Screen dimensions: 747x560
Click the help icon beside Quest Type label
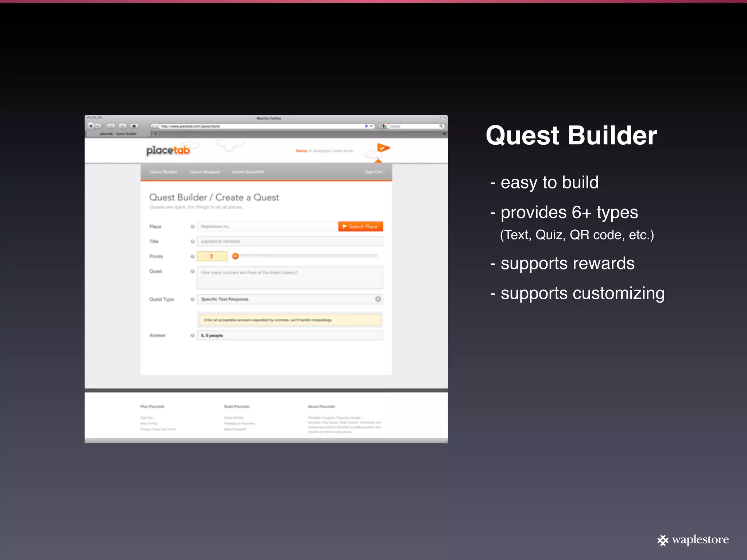coord(192,299)
